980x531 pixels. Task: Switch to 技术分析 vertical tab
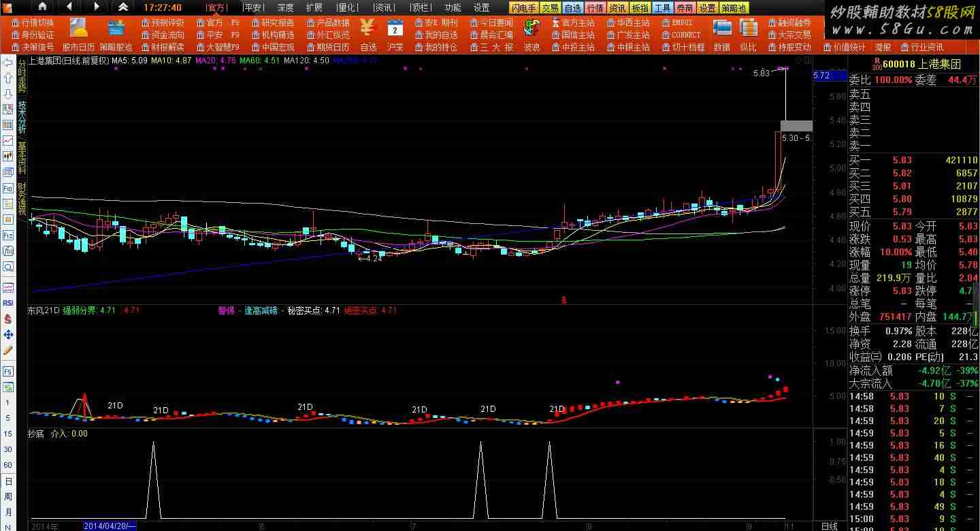coord(22,116)
